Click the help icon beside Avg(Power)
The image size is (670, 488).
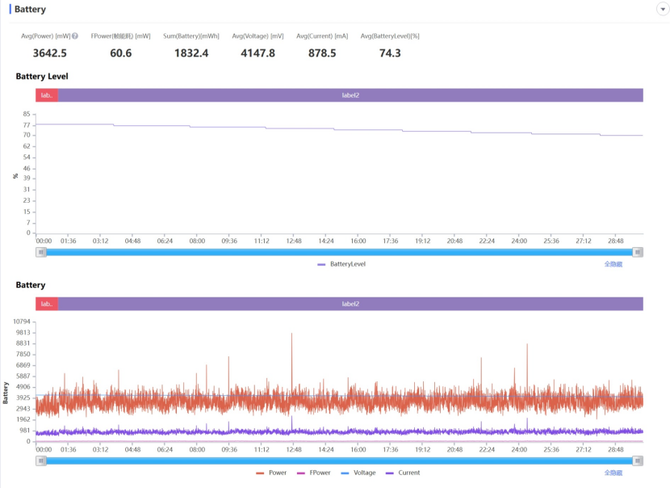(75, 36)
